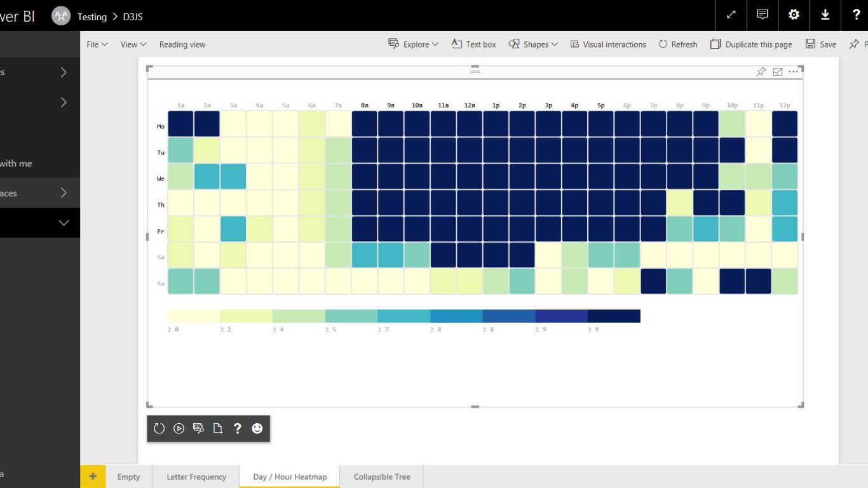Screen dimensions: 868x488
Task: Click the Friday 12p heatmap cell
Action: tap(785, 229)
